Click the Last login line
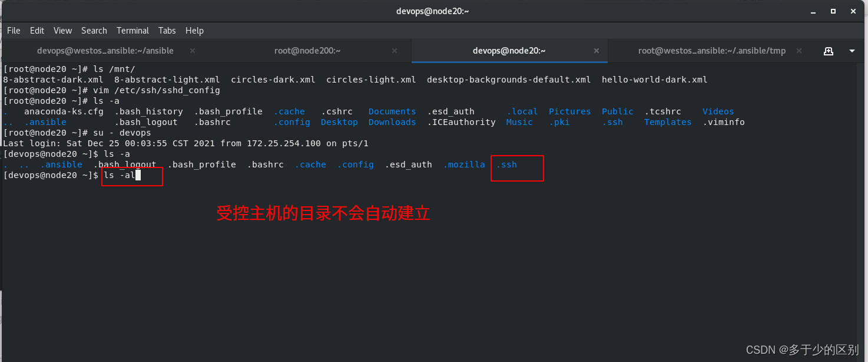The height and width of the screenshot is (362, 868). [185, 143]
